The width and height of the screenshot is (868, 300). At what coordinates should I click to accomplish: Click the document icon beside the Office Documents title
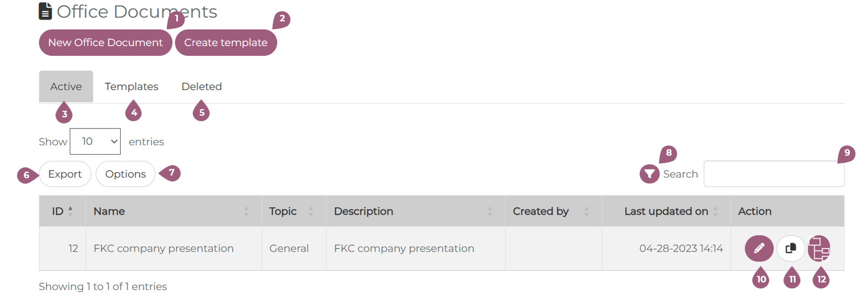click(x=46, y=11)
